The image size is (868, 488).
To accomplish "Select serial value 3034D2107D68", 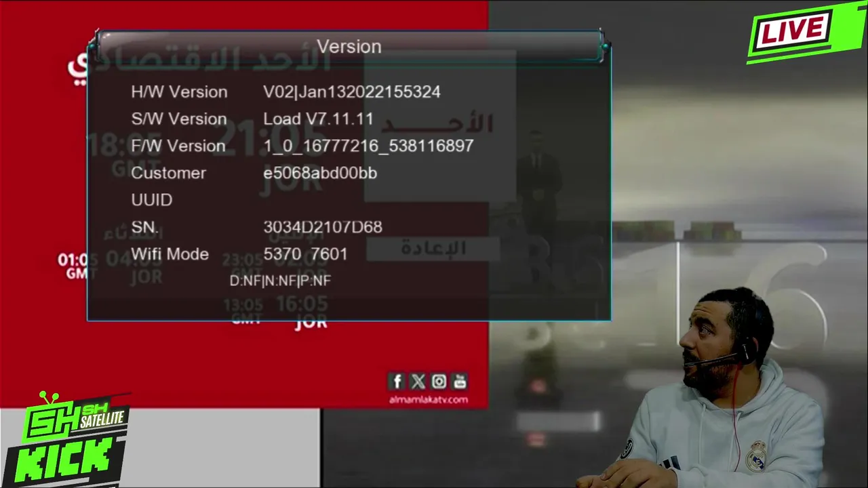I will [x=323, y=227].
